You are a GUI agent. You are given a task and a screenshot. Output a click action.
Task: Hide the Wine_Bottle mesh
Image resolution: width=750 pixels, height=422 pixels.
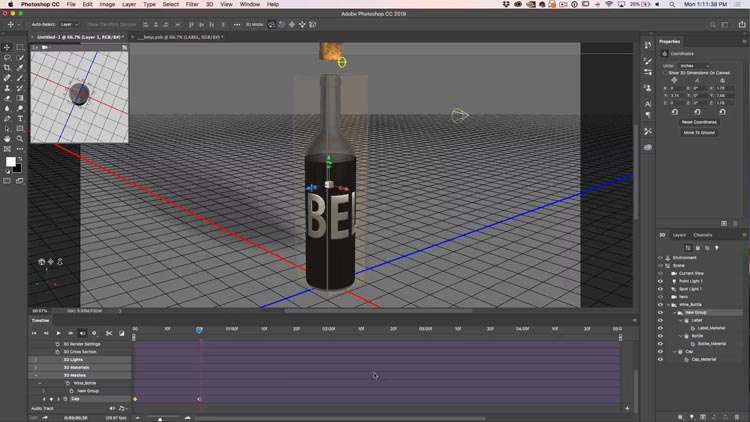coord(660,305)
